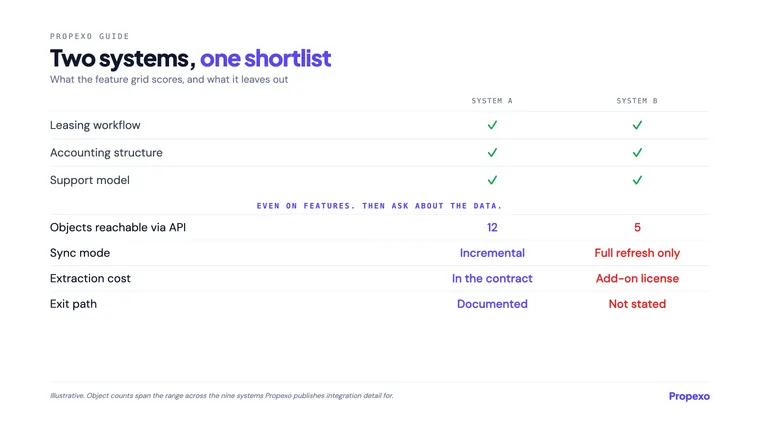The height and width of the screenshot is (428, 760).
Task: Click the 'Not stated' exit path value
Action: point(637,304)
